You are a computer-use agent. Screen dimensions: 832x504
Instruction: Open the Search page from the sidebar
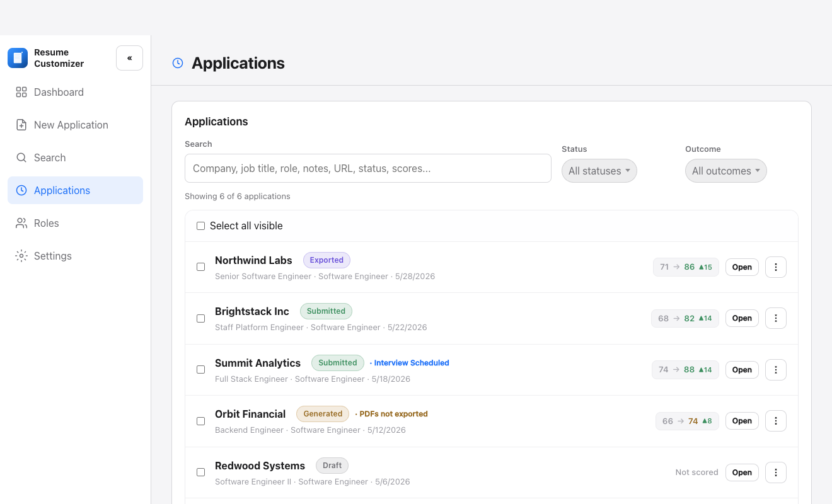[75, 157]
